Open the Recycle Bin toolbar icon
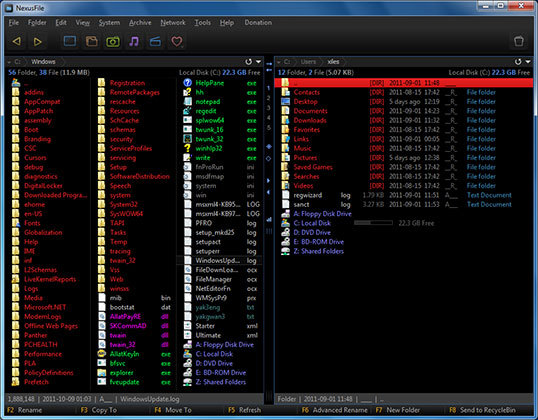 519,41
